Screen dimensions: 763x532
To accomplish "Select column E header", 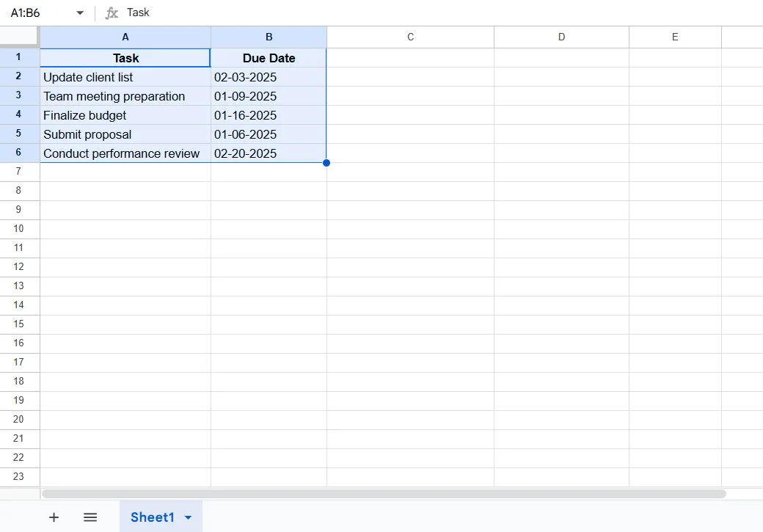I will (x=675, y=37).
